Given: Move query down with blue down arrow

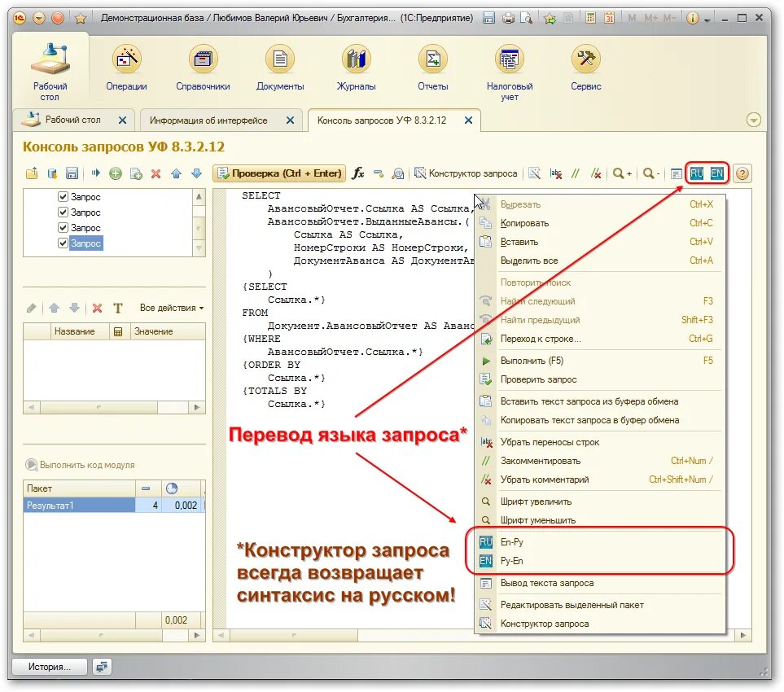Looking at the screenshot, I should coord(196,173).
